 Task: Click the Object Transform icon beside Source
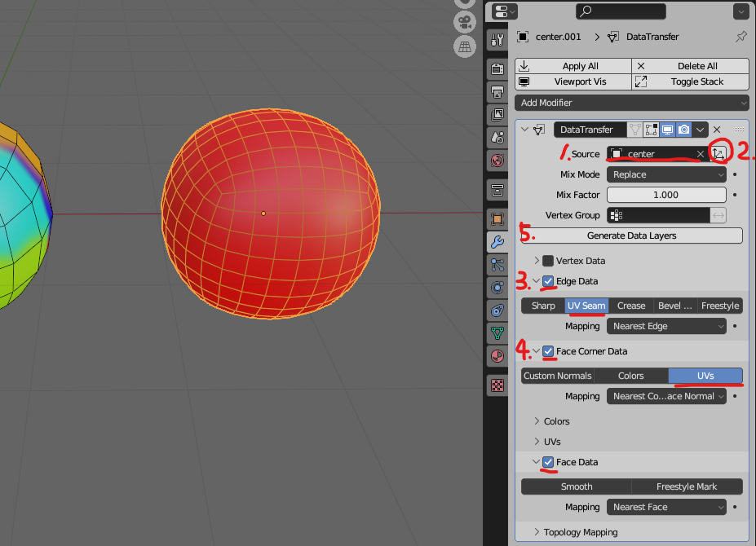pos(718,153)
